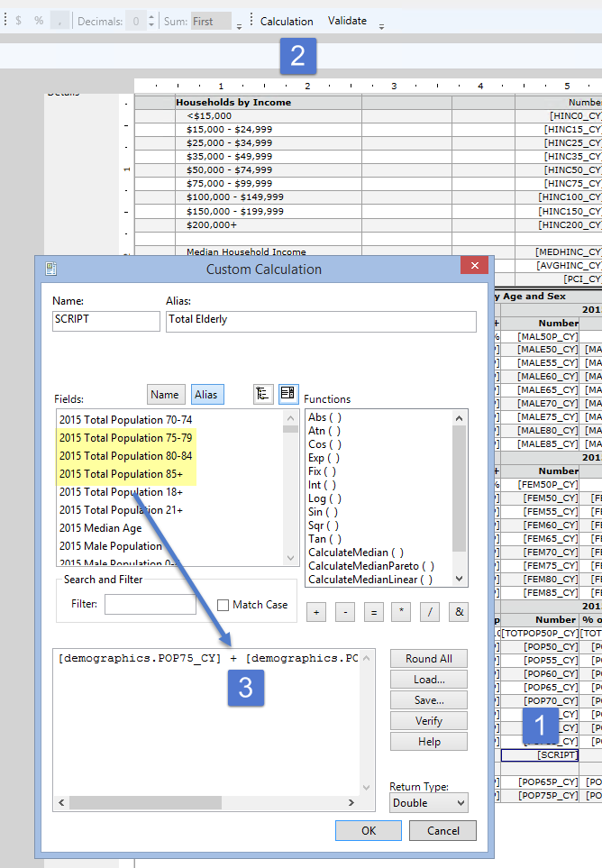
Task: Insert the multiply operator
Action: [402, 612]
